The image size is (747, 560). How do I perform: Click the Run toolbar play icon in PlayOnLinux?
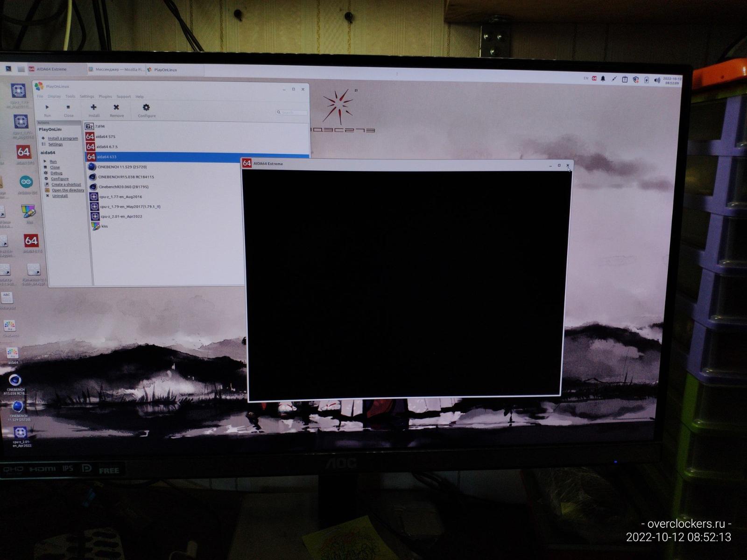[47, 107]
